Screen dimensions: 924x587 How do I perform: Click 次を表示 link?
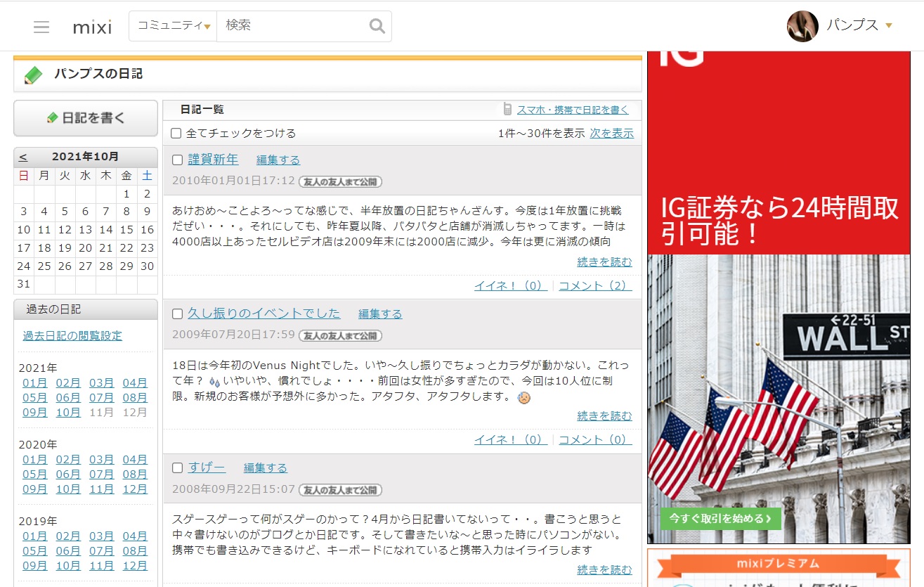point(611,133)
